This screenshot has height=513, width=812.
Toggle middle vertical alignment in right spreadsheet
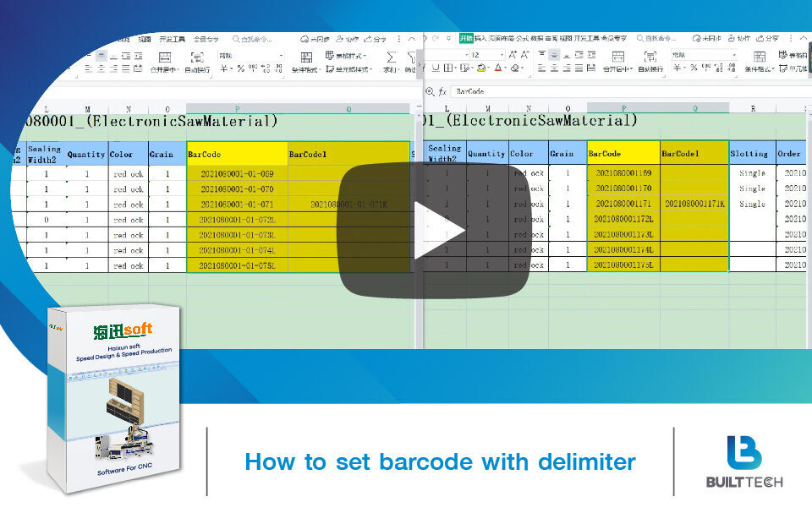point(554,54)
